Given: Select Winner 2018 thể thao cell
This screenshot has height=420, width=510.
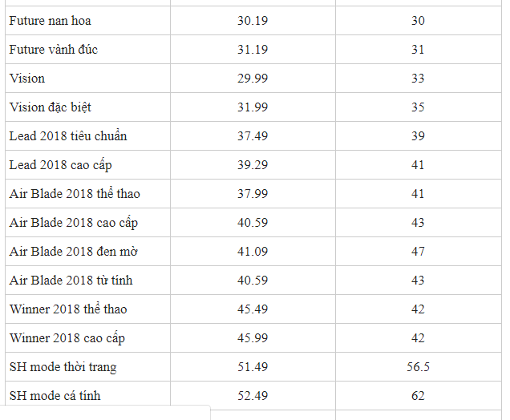Looking at the screenshot, I should tap(88, 309).
